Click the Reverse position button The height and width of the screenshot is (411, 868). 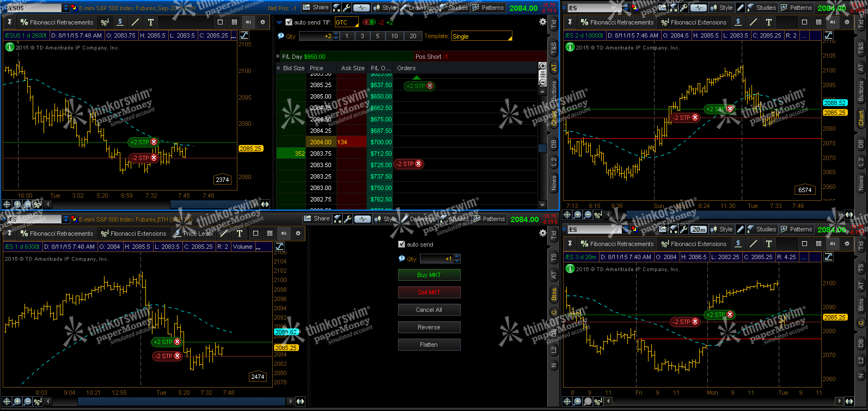pos(429,327)
